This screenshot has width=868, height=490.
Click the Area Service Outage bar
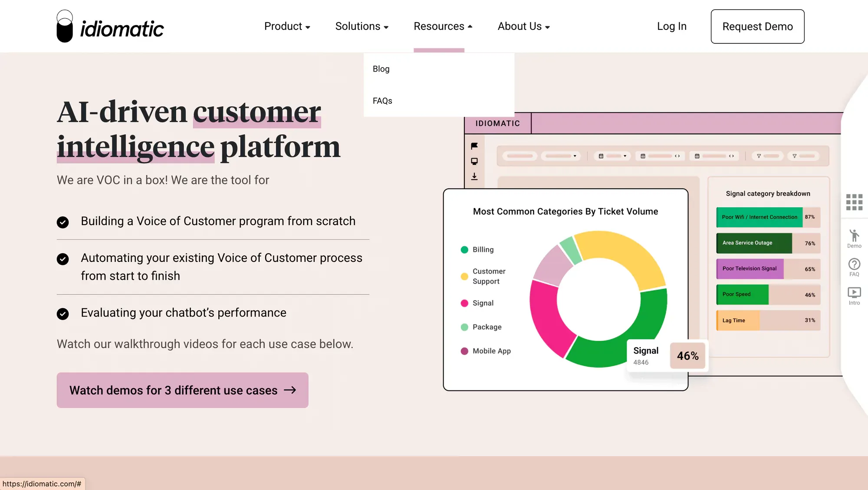[x=768, y=243]
